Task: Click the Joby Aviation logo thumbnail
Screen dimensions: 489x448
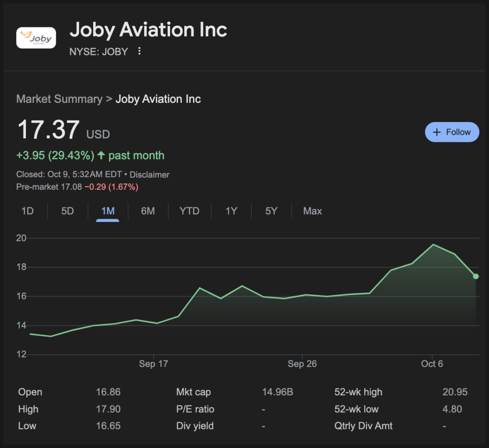Action: click(x=36, y=38)
